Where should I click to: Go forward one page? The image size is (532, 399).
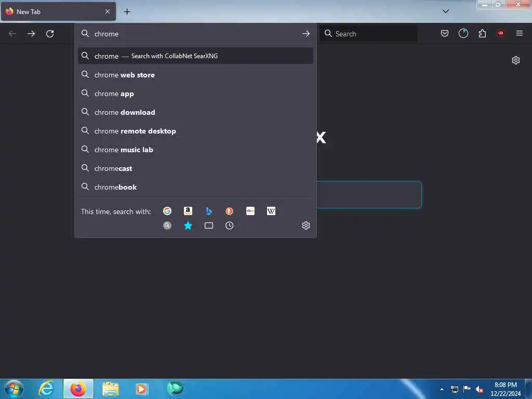31,34
